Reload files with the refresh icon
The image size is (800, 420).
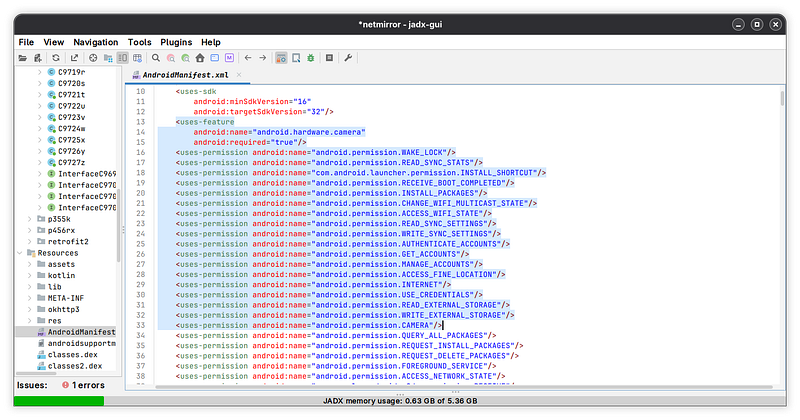coord(56,58)
